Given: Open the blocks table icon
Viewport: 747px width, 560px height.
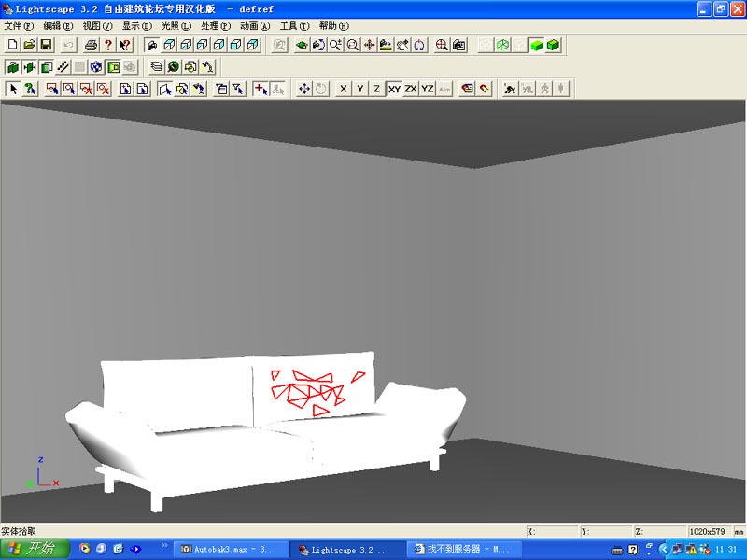Looking at the screenshot, I should pos(190,66).
